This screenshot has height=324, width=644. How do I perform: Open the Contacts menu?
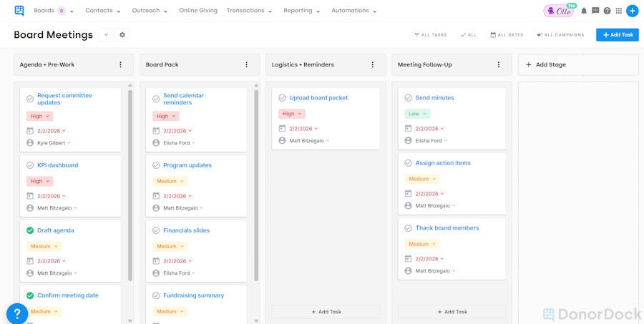pyautogui.click(x=102, y=11)
